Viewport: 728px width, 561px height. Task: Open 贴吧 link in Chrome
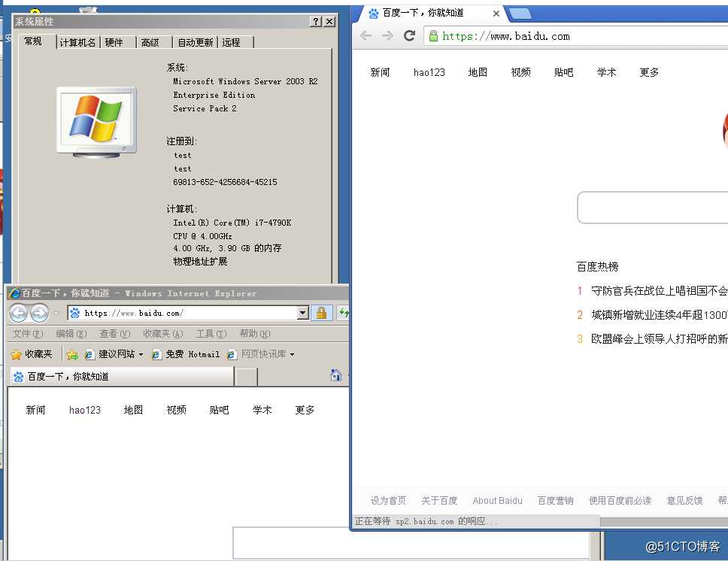tap(563, 72)
